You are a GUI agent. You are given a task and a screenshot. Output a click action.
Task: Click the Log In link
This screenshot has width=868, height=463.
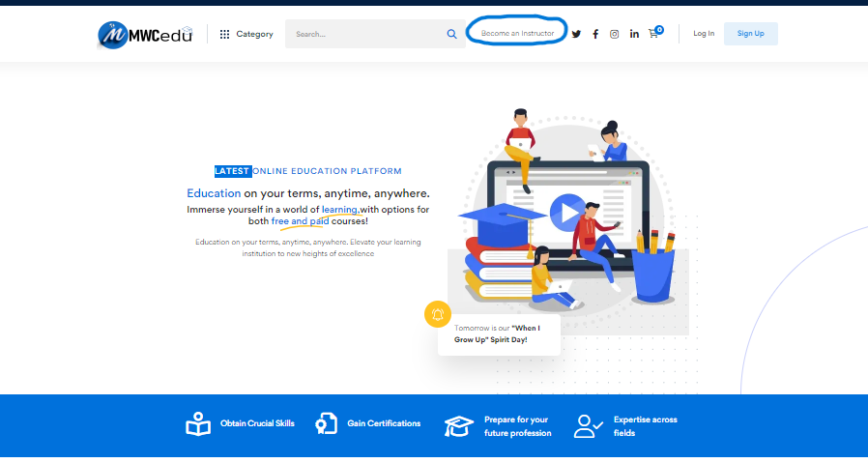click(704, 34)
